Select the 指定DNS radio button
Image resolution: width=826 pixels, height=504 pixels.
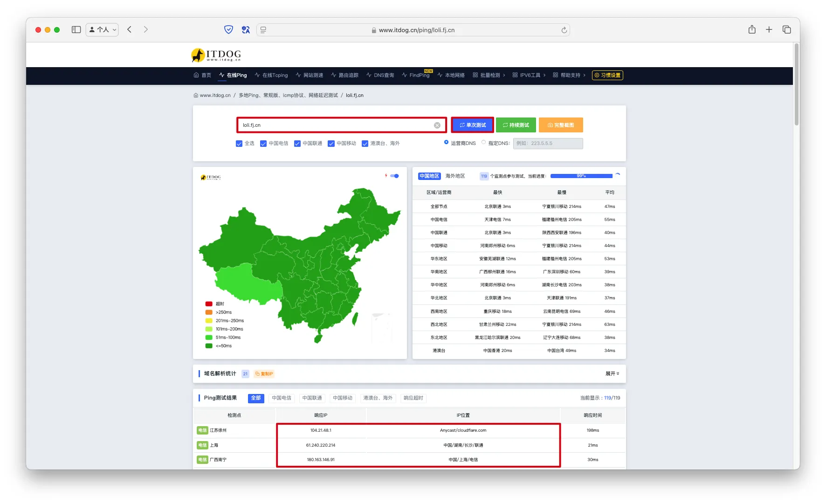click(483, 143)
